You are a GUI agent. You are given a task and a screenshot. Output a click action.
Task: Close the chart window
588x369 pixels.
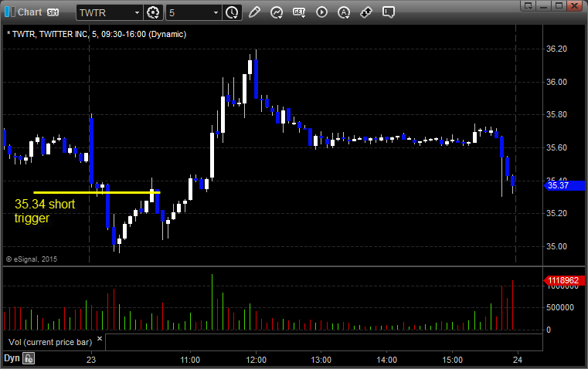coord(575,5)
